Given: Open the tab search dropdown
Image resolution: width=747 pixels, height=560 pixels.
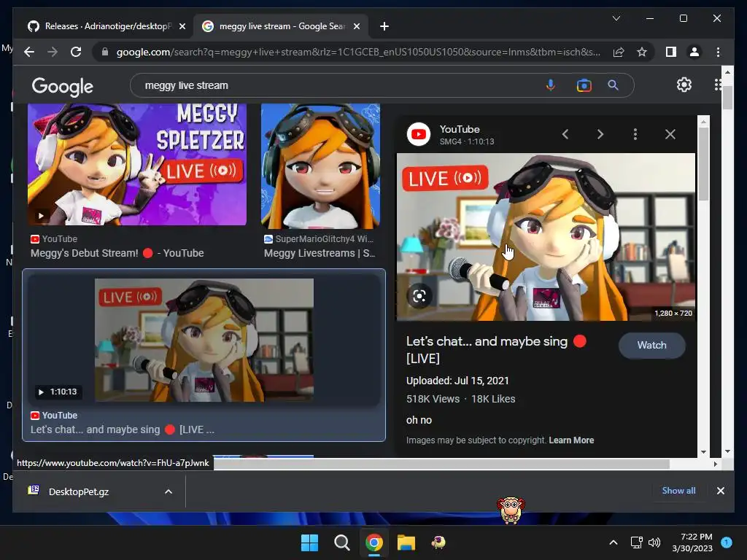Looking at the screenshot, I should tap(616, 18).
